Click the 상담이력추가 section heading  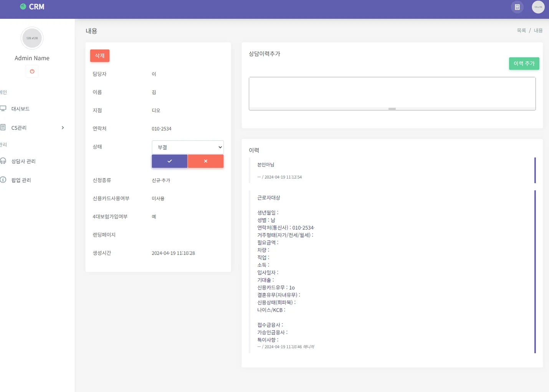point(265,54)
